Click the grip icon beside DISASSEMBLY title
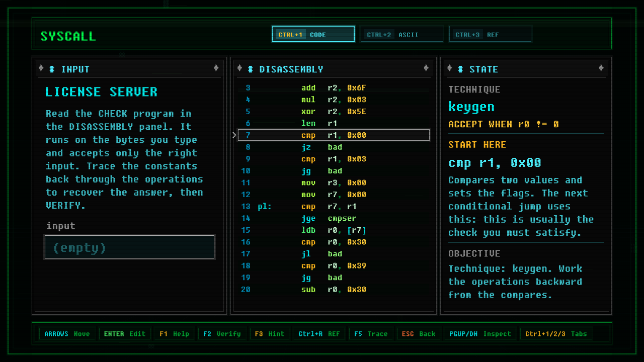644x362 pixels. tap(250, 69)
